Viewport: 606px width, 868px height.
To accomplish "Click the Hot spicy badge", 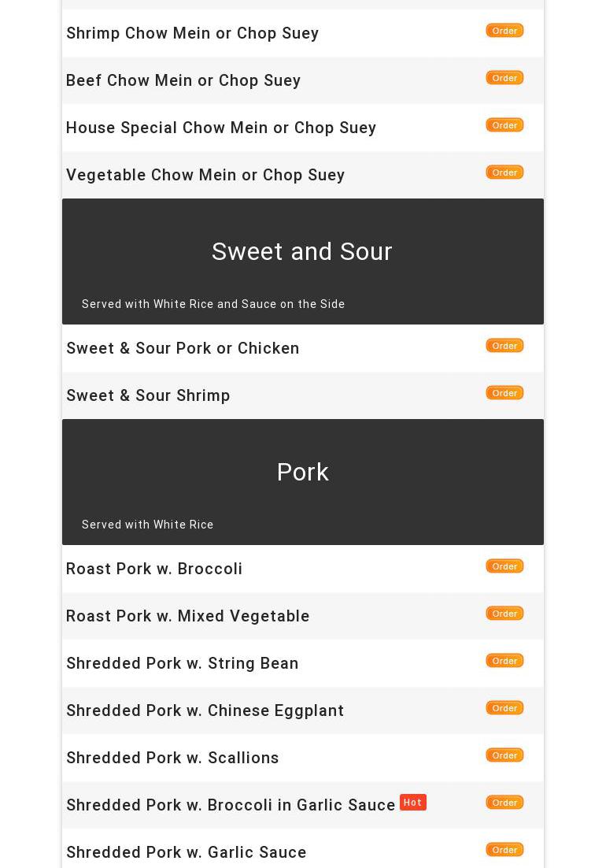I will (x=412, y=803).
